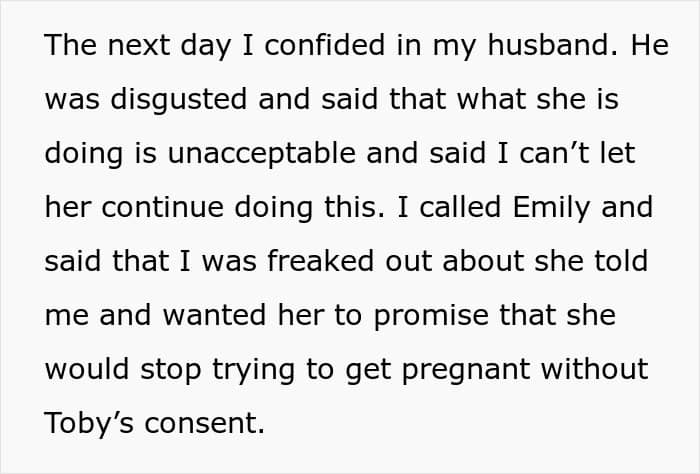Click the word "trying"

coord(253,369)
